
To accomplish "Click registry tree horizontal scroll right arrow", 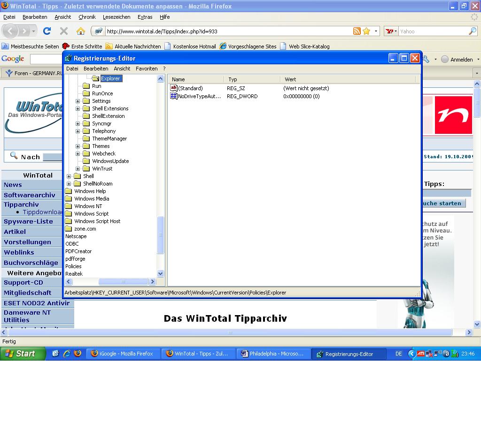I will coord(152,281).
